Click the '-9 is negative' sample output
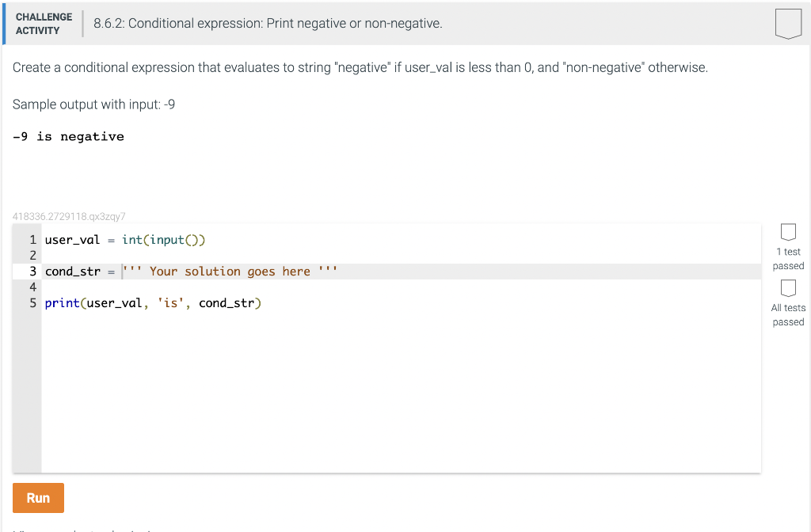Viewport: 811px width, 532px height. [x=68, y=136]
